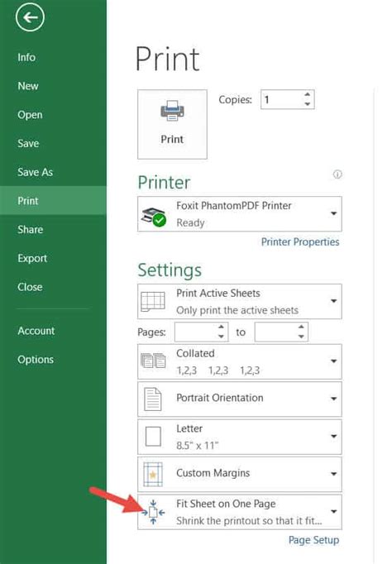Open the Page Setup link
392x564 pixels.
pos(313,540)
